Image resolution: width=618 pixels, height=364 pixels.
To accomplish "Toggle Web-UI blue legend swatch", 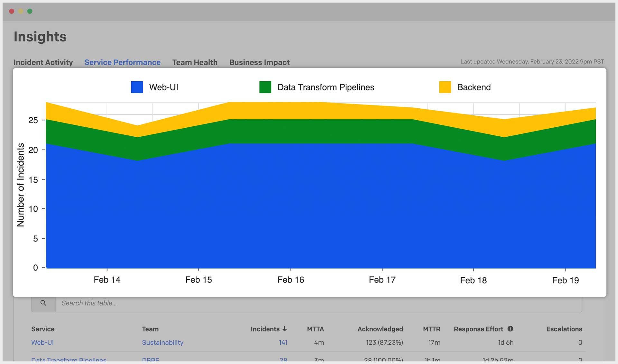I will [137, 87].
